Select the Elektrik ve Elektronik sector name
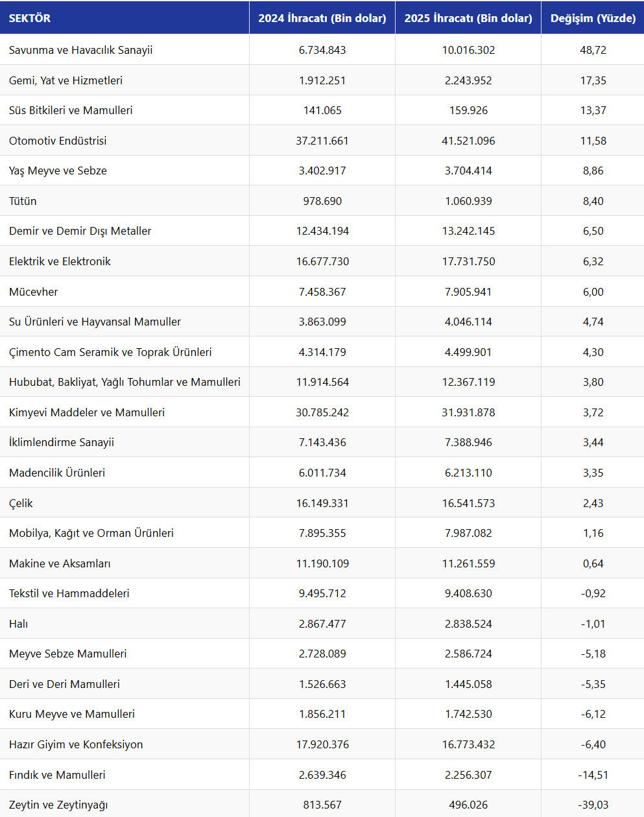 coord(60,261)
